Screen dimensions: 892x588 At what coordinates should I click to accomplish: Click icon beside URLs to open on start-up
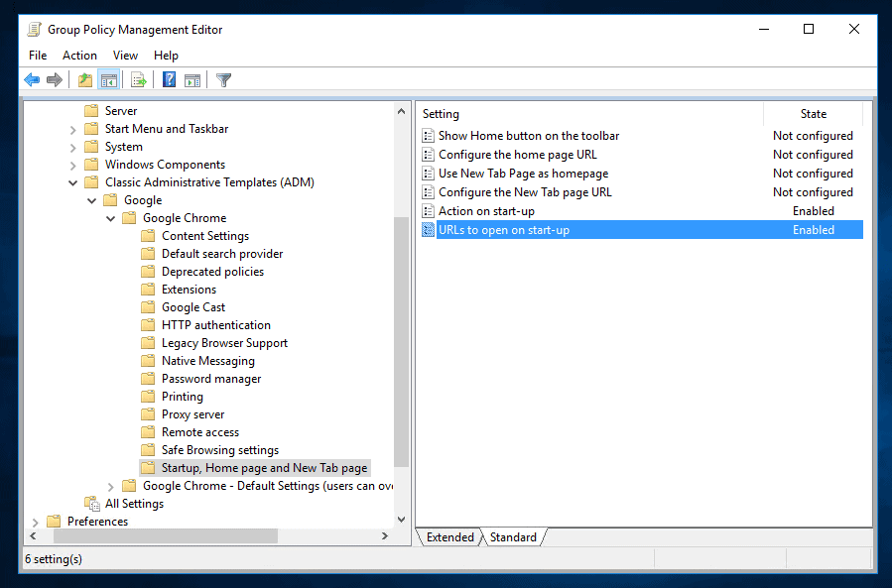point(428,230)
